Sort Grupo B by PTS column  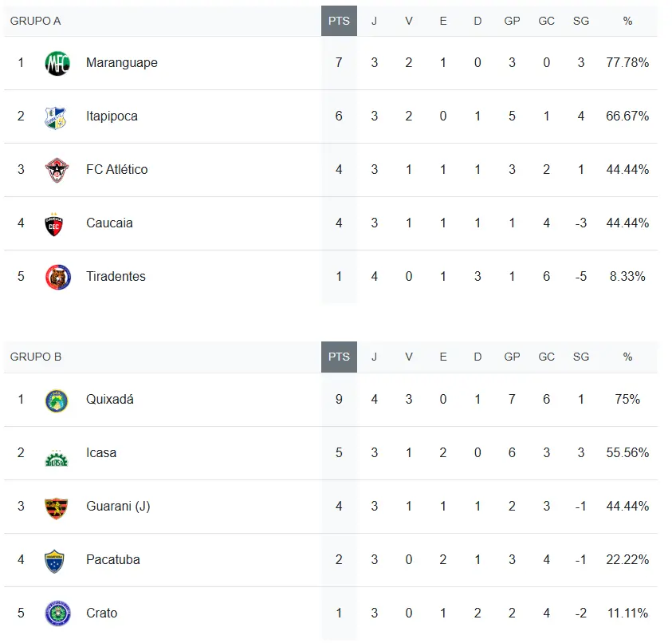click(x=339, y=357)
